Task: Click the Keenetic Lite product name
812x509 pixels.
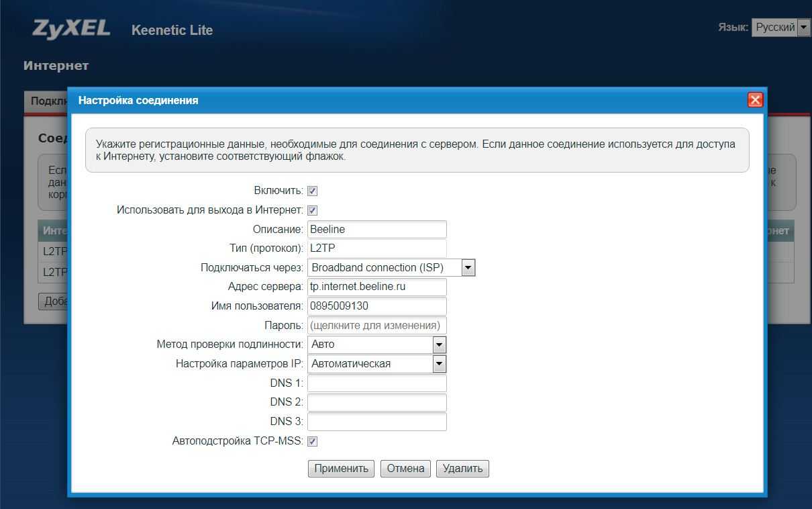Action: pos(172,30)
